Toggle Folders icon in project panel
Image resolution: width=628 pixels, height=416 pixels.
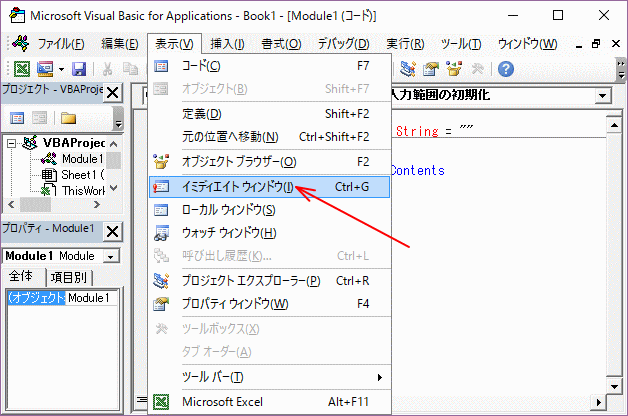click(68, 118)
